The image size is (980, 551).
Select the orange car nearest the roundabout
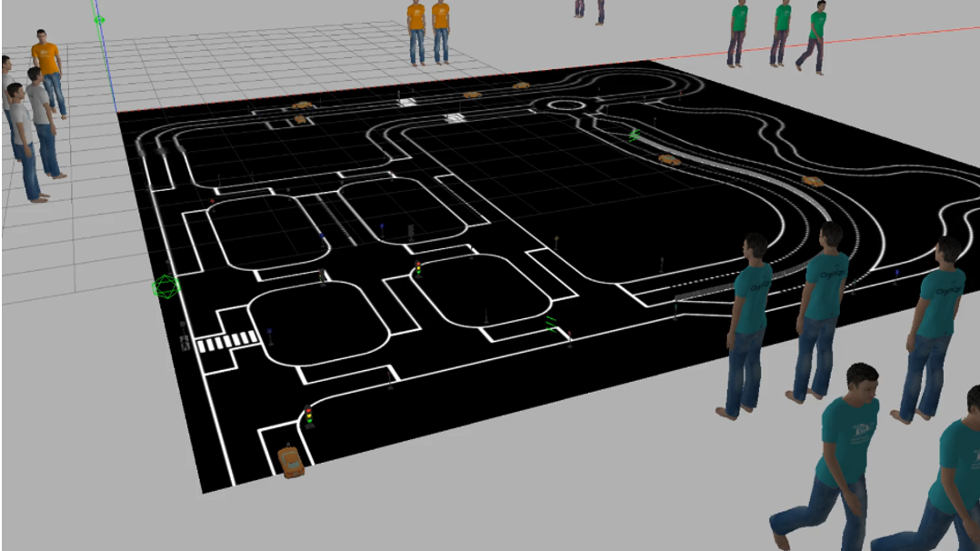[x=521, y=85]
